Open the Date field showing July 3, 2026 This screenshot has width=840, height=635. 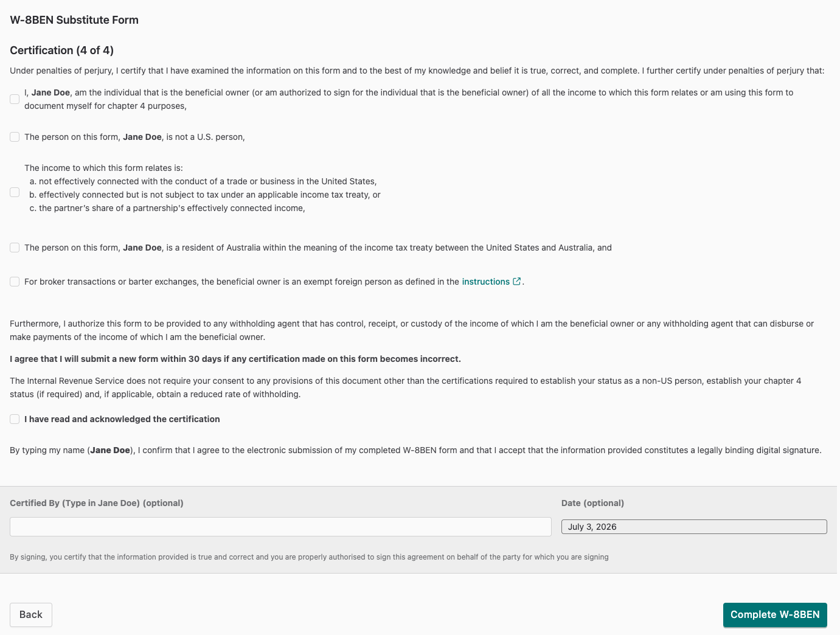[x=694, y=527]
